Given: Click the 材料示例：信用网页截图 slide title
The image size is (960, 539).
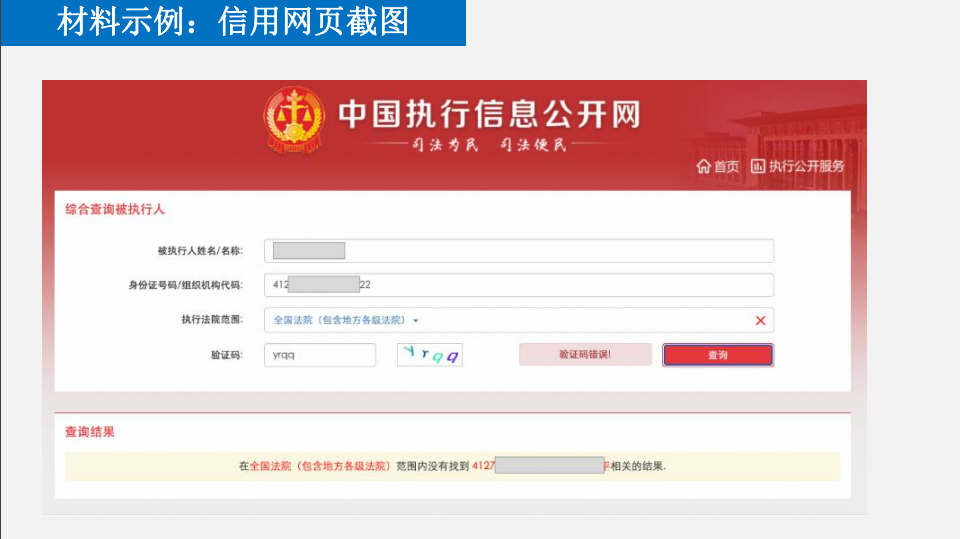Looking at the screenshot, I should click(x=233, y=21).
